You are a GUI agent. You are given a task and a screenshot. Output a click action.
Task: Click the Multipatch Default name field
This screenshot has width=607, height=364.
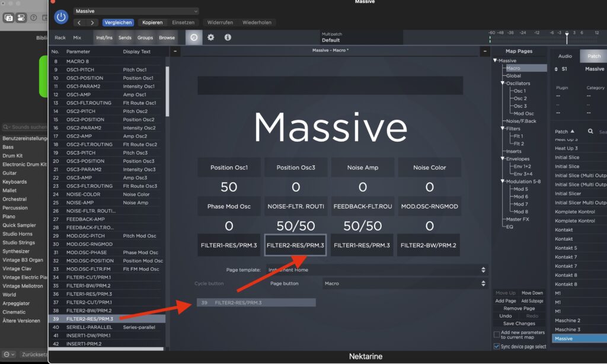coord(361,37)
